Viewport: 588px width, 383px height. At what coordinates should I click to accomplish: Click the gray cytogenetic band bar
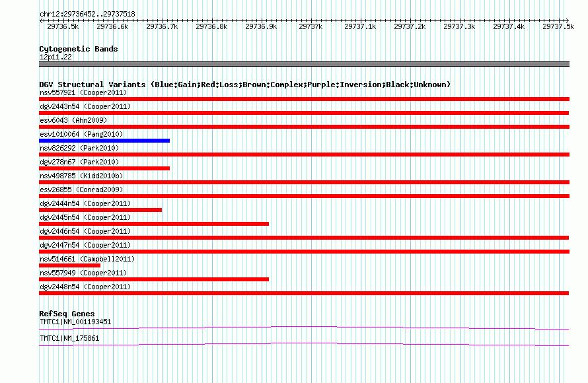304,64
